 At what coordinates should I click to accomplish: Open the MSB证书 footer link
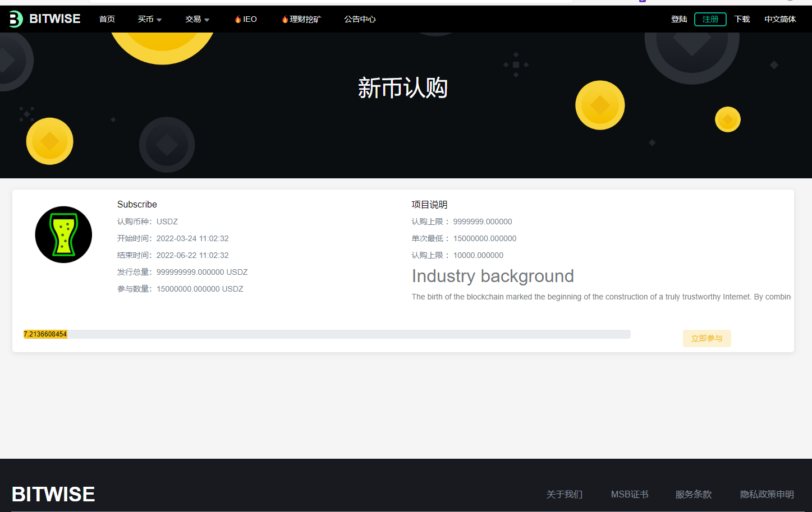pos(629,494)
